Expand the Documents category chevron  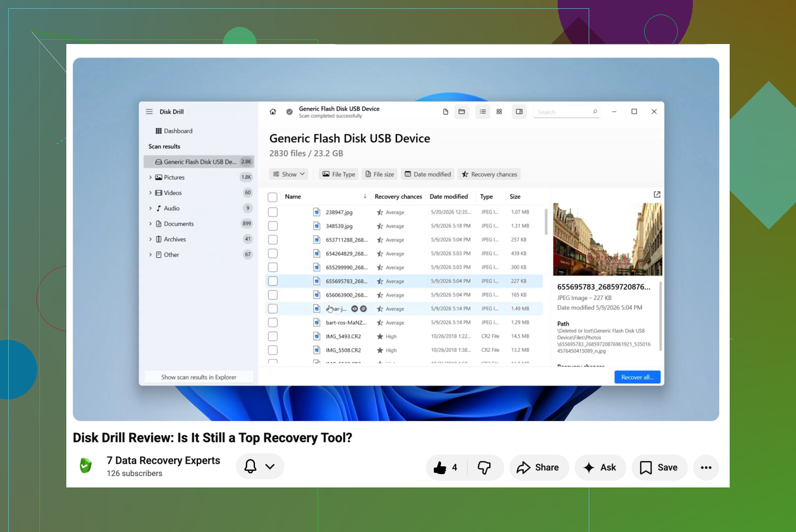tap(151, 224)
